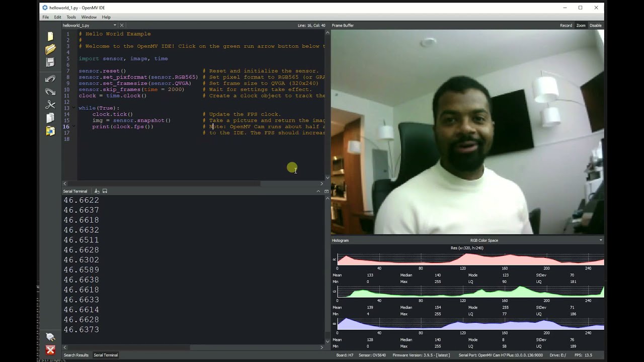644x362 pixels.
Task: Click the serial terminal horizontal scrollbar
Action: [129, 347]
